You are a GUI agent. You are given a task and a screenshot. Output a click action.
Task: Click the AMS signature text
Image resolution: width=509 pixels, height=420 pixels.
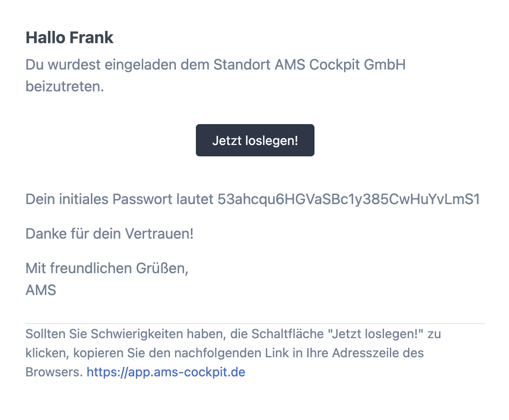(41, 290)
